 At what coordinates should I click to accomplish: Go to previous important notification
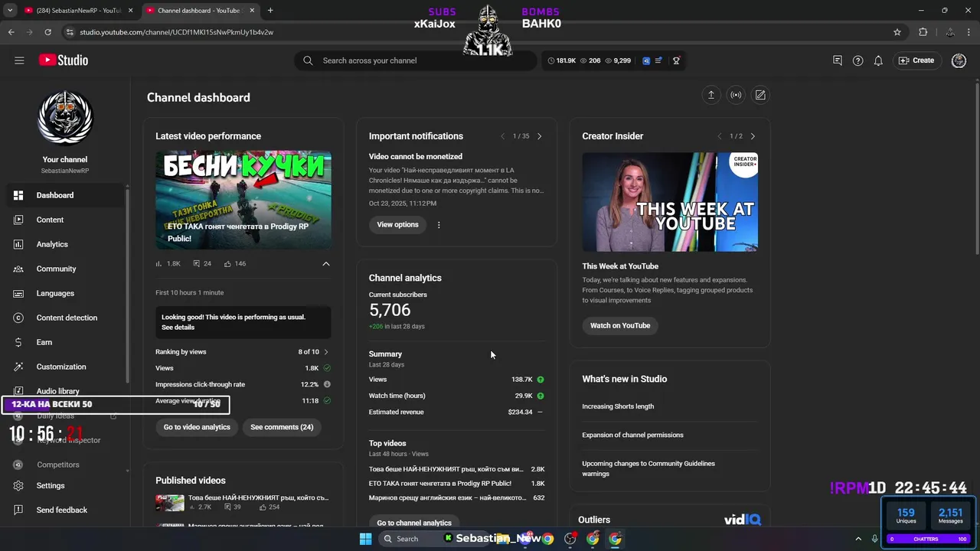(502, 136)
